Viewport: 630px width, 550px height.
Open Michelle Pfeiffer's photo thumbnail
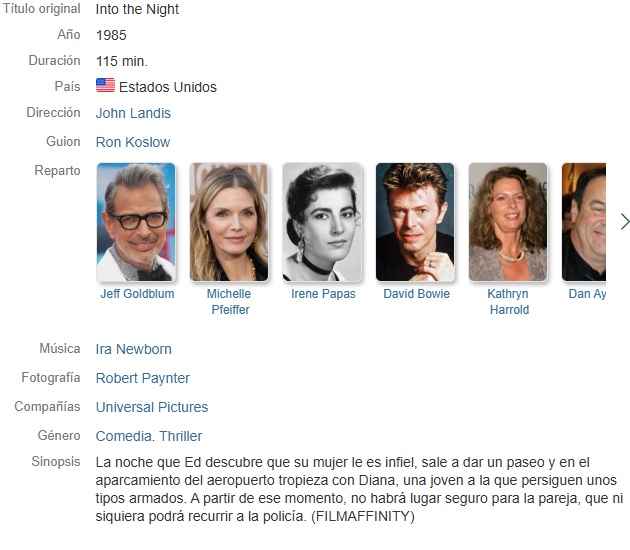pos(229,222)
